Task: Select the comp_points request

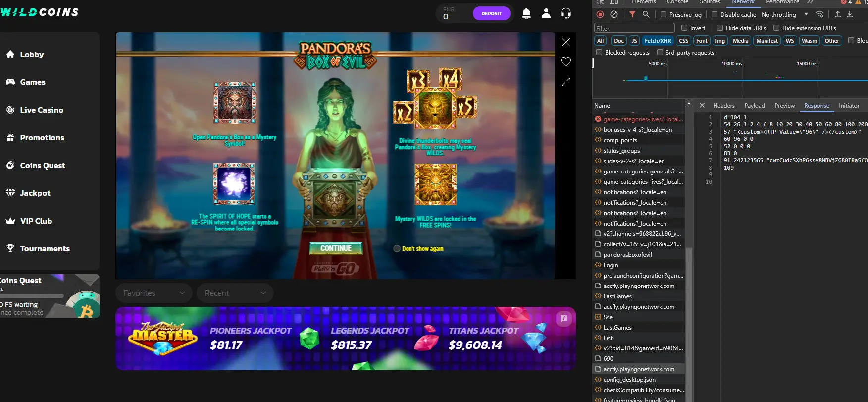Action: click(639, 140)
